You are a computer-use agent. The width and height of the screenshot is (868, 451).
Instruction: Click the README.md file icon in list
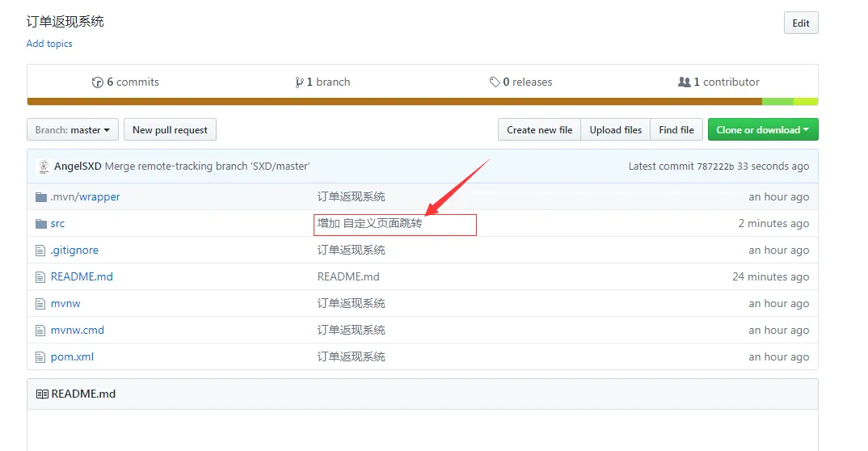click(x=40, y=277)
